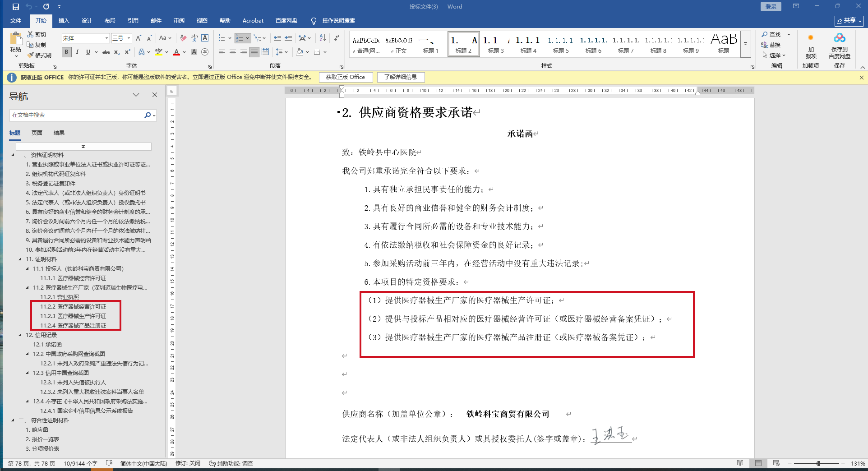This screenshot has height=471, width=868.
Task: Open the font name dropdown (宋体)
Action: [107, 38]
